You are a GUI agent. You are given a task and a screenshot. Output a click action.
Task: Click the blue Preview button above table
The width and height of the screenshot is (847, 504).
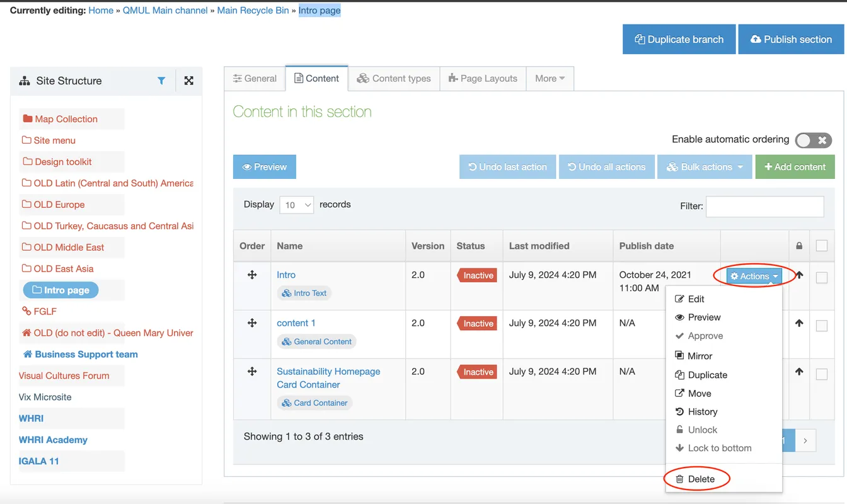[x=265, y=167]
